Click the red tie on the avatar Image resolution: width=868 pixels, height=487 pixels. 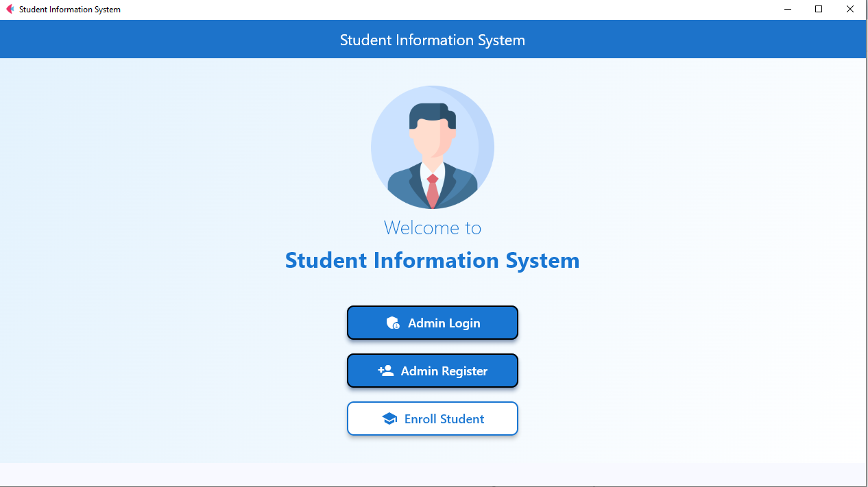[433, 190]
